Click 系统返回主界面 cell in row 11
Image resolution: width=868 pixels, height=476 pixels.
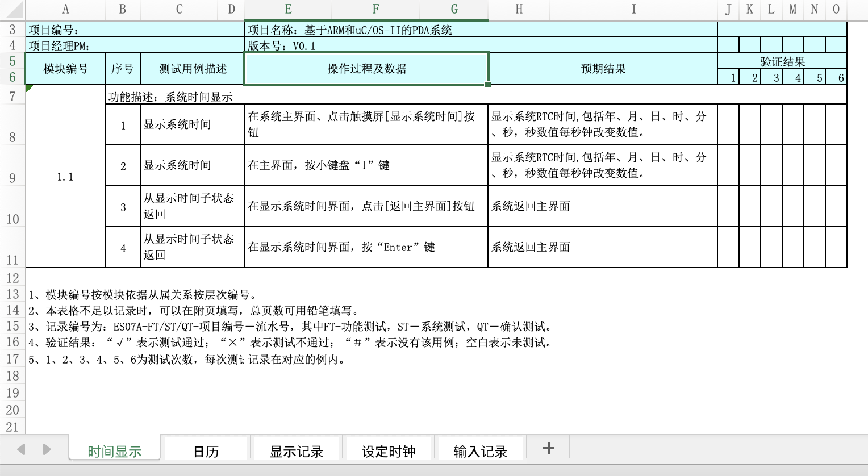tap(603, 247)
